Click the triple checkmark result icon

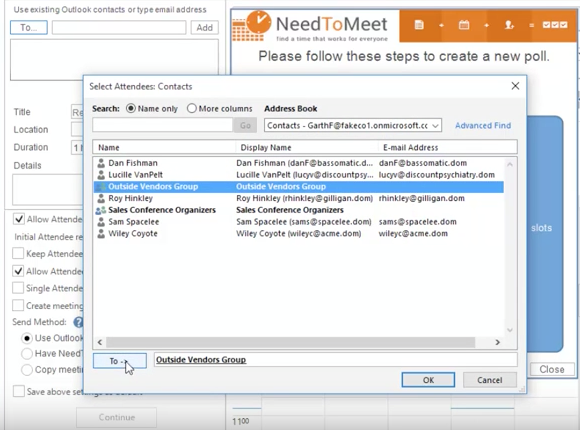click(x=554, y=25)
